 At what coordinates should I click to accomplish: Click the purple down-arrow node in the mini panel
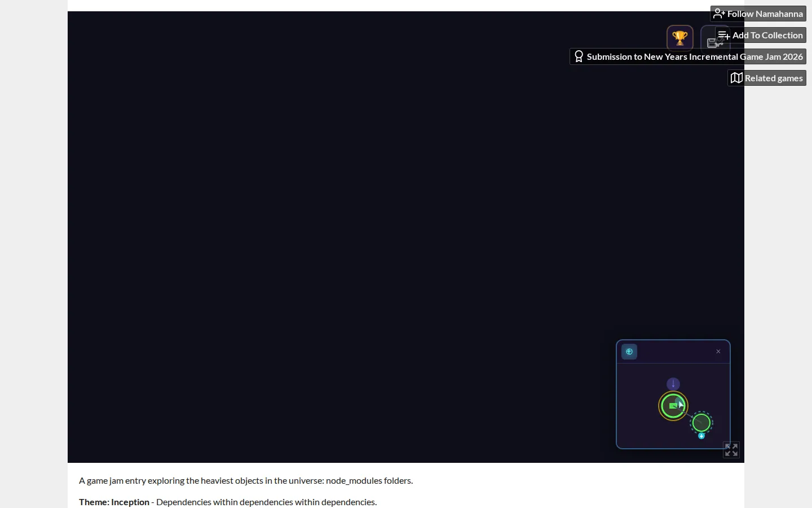click(x=674, y=384)
